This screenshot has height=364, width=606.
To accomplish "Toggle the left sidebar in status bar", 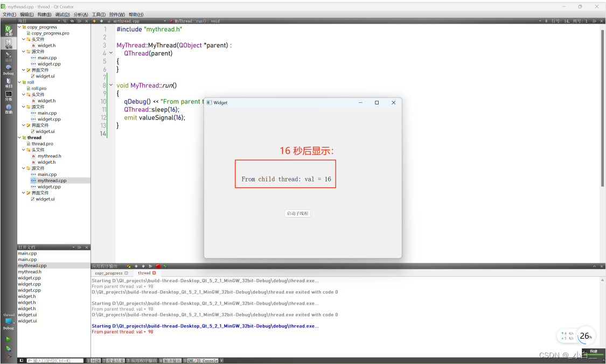I will (22, 361).
